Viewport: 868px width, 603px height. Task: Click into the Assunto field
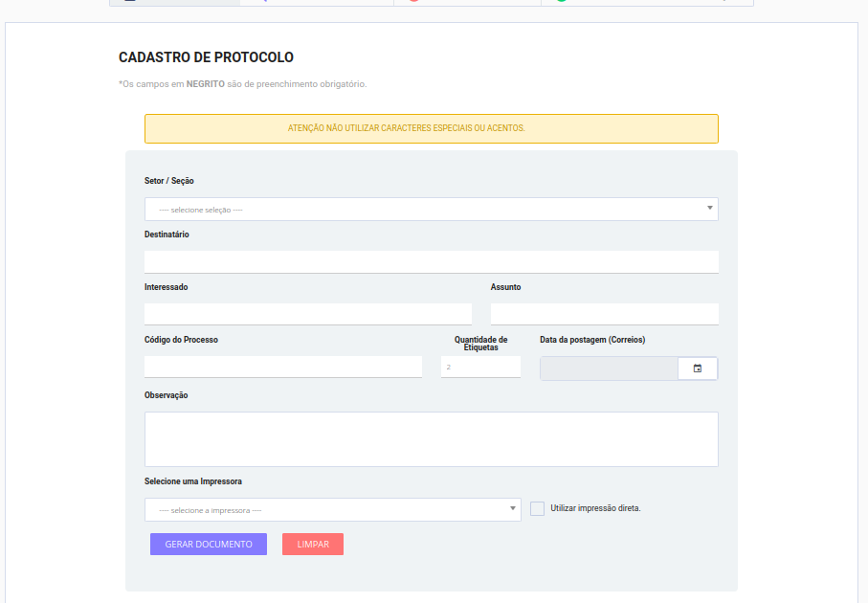(x=605, y=314)
